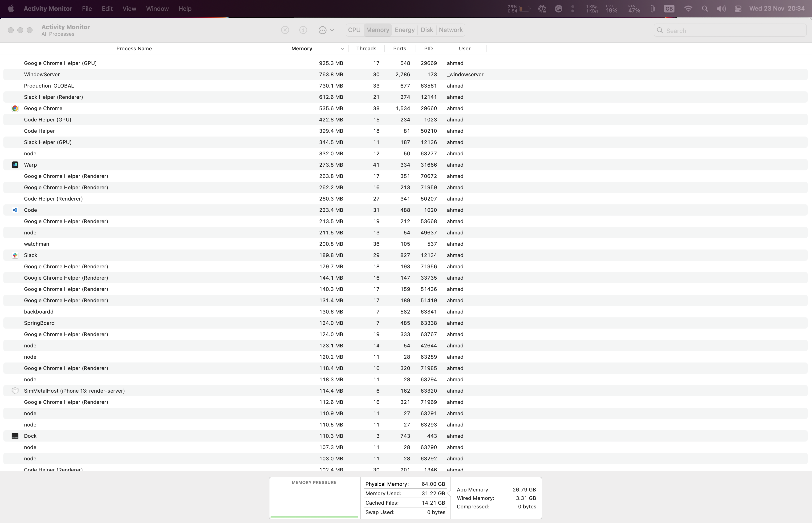Toggle Memory column sort direction arrow

pyautogui.click(x=342, y=49)
